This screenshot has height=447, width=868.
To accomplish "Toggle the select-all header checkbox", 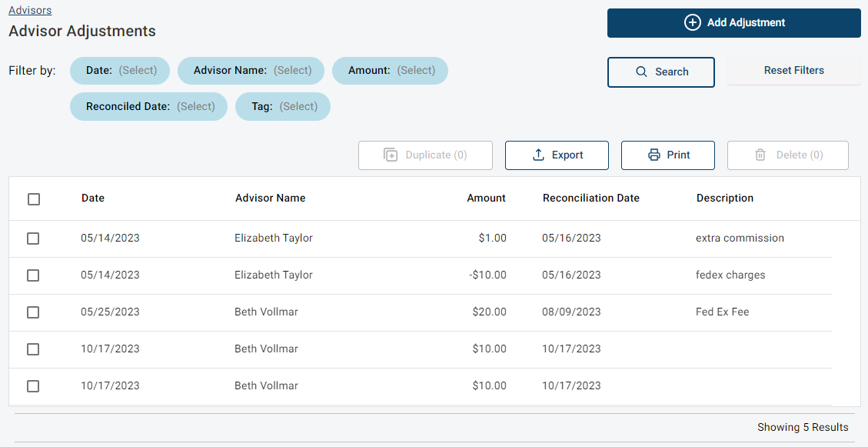I will 34,198.
